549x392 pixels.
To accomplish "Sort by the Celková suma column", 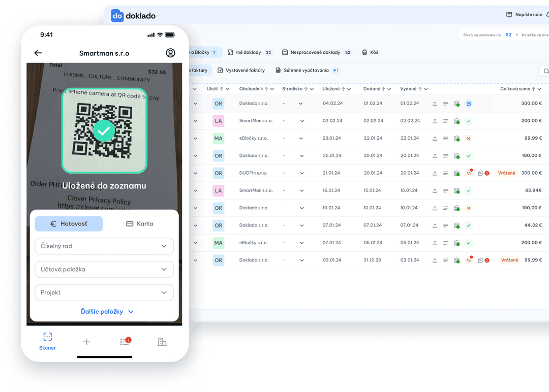I will [521, 89].
